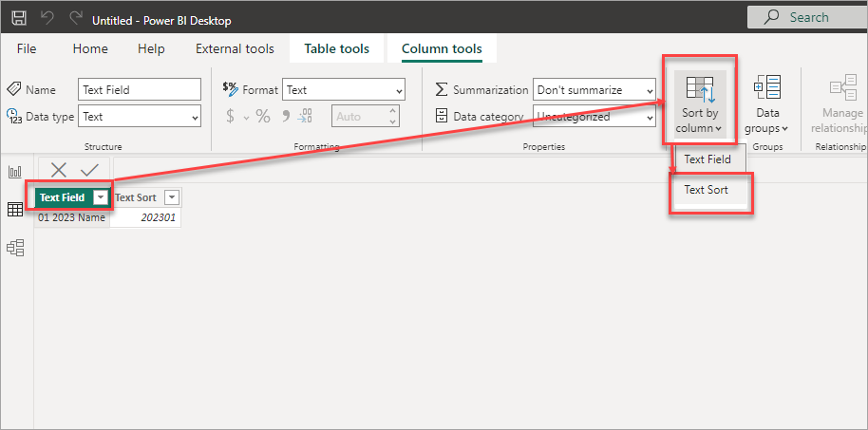This screenshot has height=430, width=868.
Task: Click the Summarization sigma icon
Action: 442,89
